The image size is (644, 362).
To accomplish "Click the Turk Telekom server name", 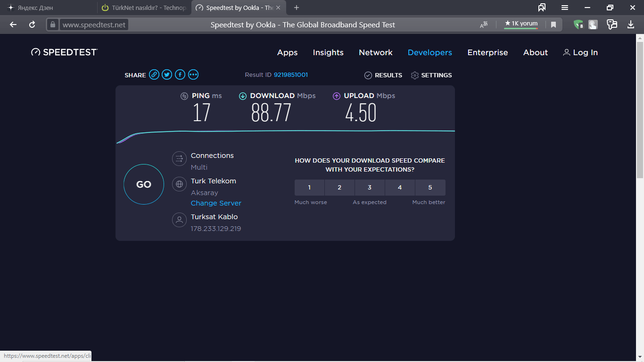I will (x=214, y=181).
